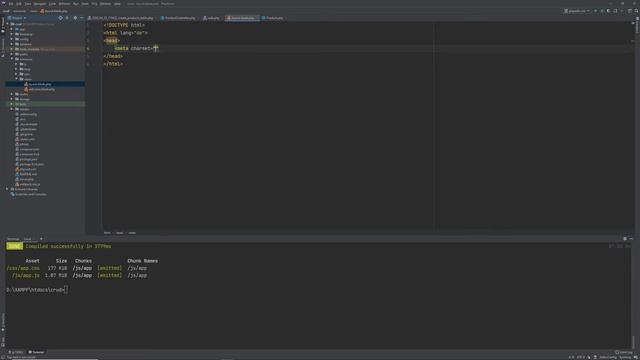Click the crud breadcrumb in navigation bar
This screenshot has height=360, width=640.
point(6,11)
